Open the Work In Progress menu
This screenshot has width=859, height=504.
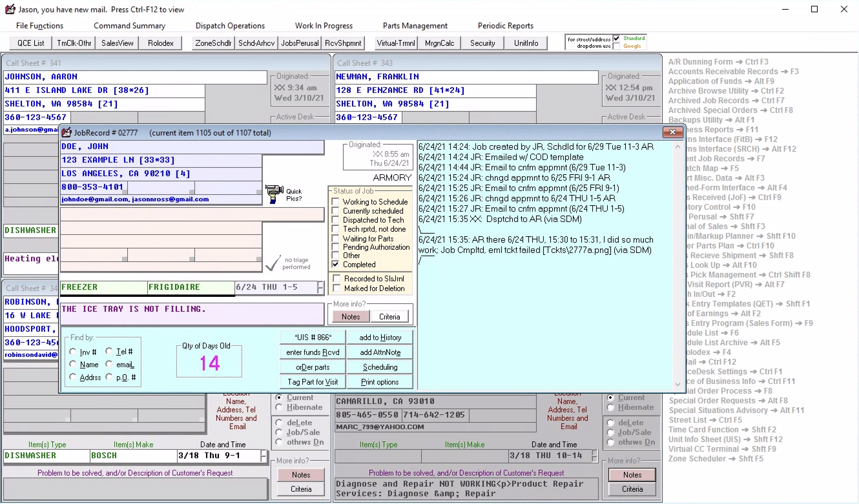[324, 25]
